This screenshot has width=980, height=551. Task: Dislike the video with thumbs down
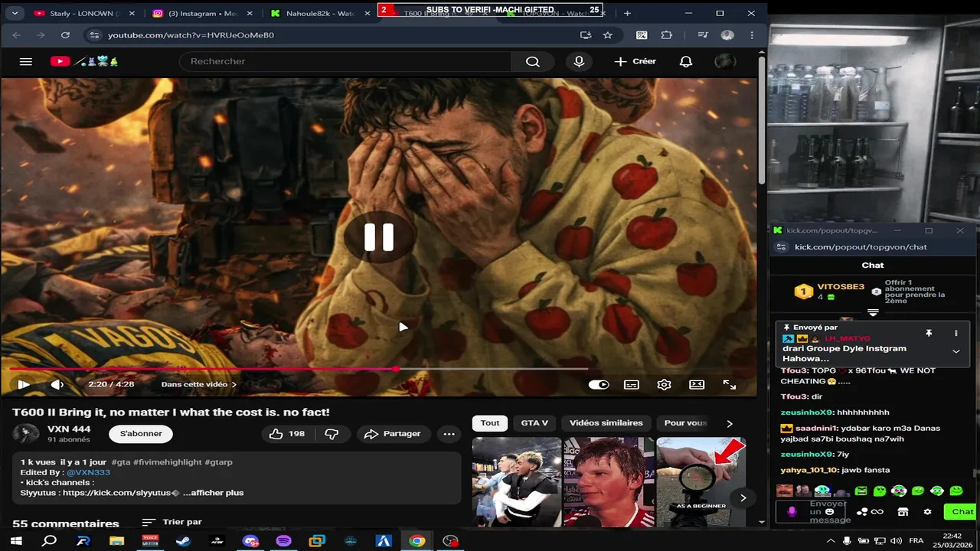(332, 434)
